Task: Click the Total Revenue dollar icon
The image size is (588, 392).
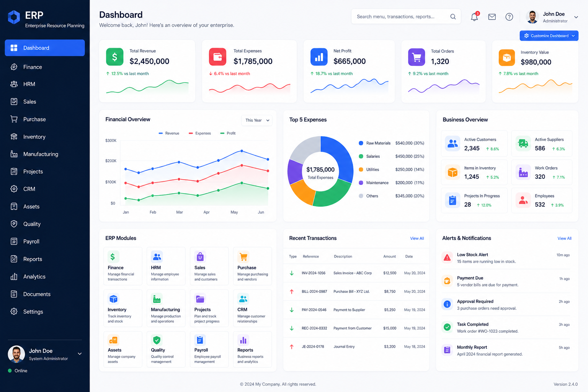Action: tap(114, 57)
